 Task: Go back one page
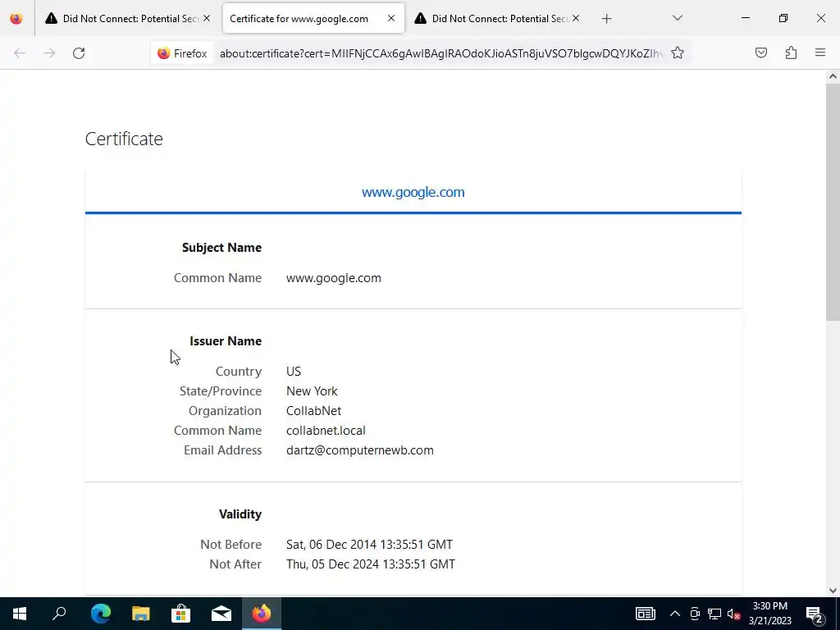click(20, 53)
